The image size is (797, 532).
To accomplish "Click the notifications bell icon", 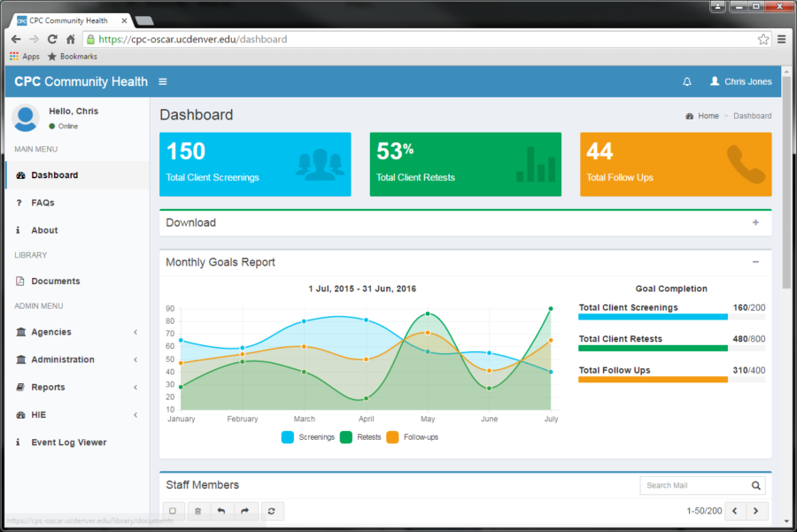I will (686, 81).
